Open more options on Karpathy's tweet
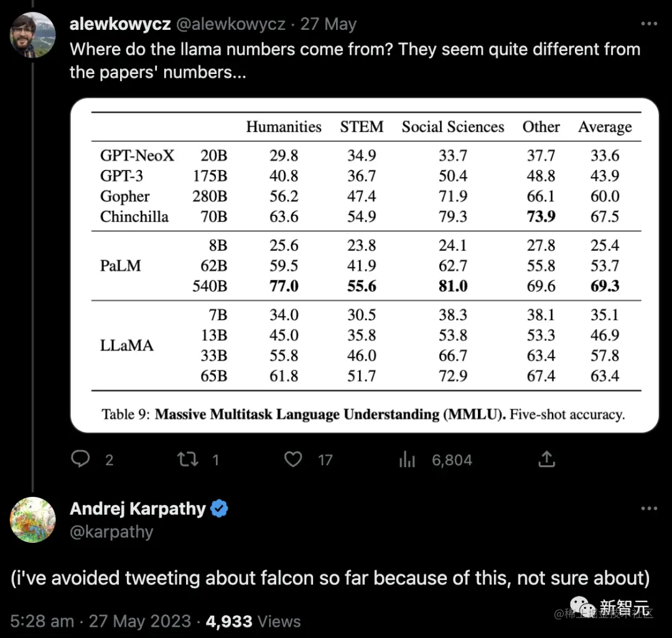672x638 pixels. [x=649, y=509]
